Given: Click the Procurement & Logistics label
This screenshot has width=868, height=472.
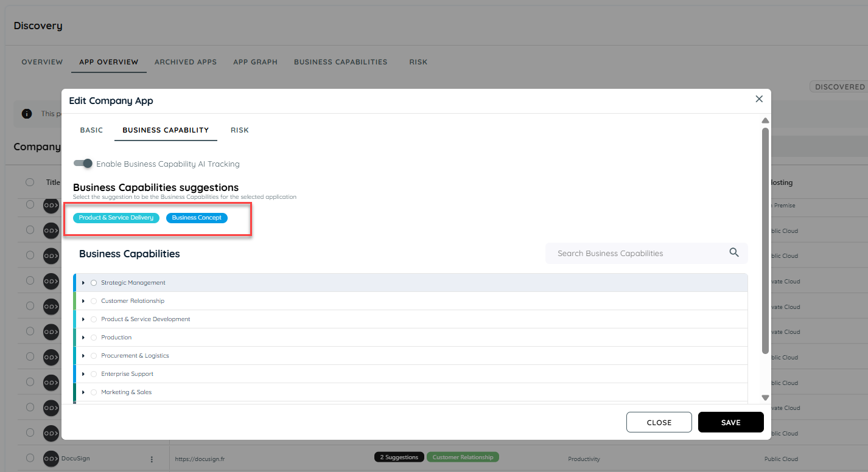Looking at the screenshot, I should pos(135,356).
